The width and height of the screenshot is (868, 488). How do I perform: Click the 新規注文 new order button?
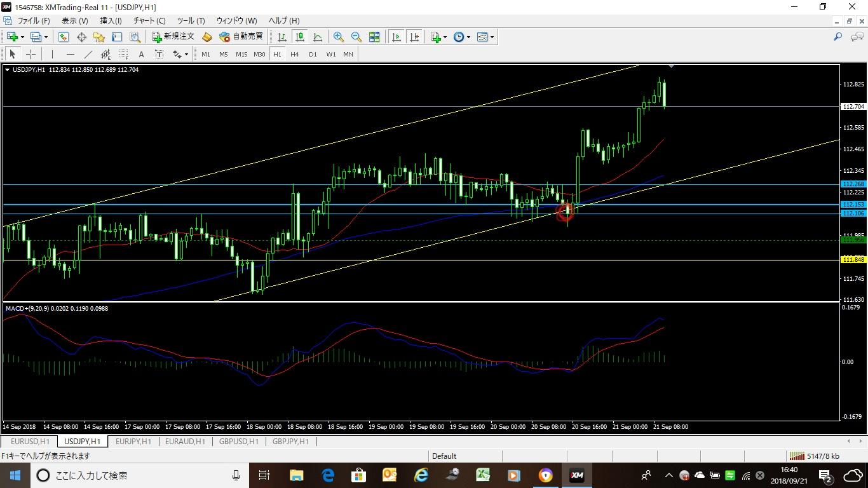tap(173, 37)
